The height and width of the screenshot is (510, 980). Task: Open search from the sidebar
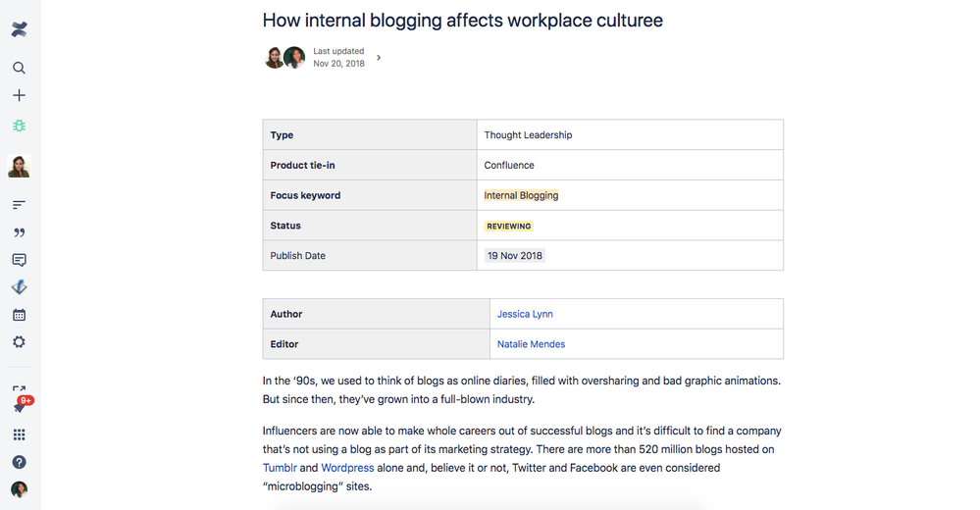[19, 68]
